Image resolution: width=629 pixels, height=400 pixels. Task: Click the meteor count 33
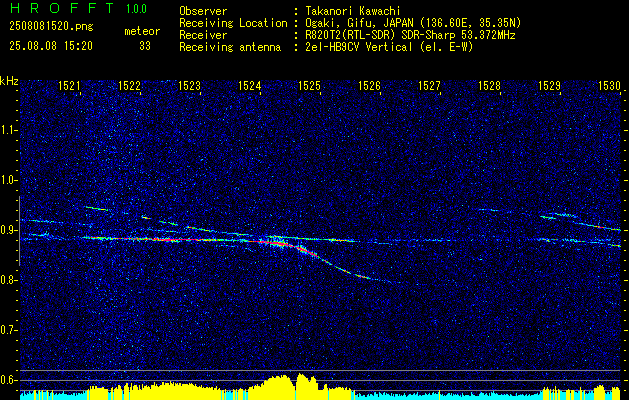tap(145, 46)
